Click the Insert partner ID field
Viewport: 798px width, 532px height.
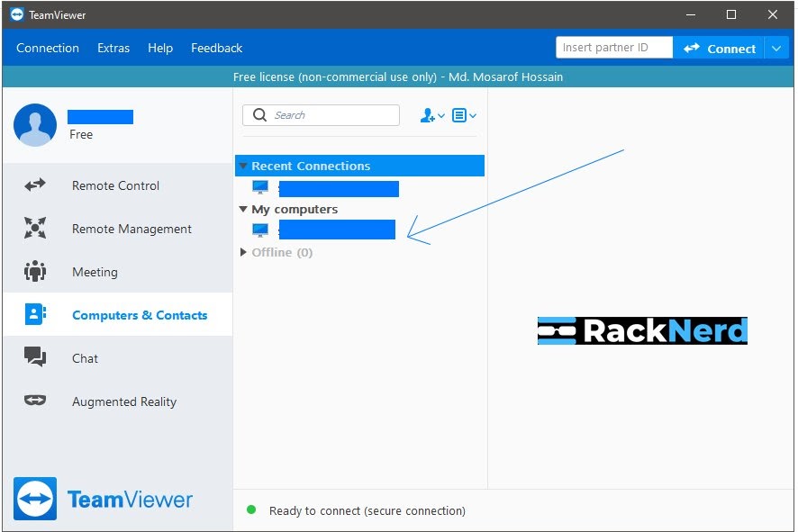[x=614, y=48]
